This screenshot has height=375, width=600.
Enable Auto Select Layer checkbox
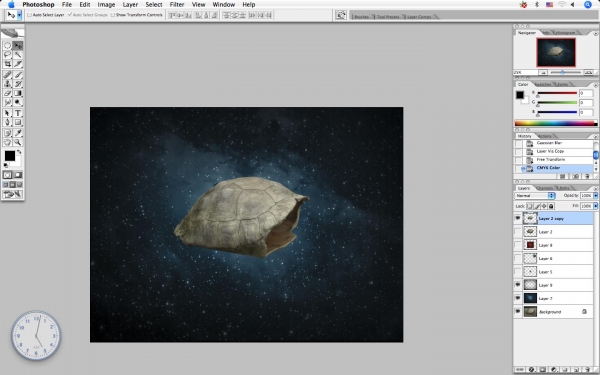click(29, 15)
